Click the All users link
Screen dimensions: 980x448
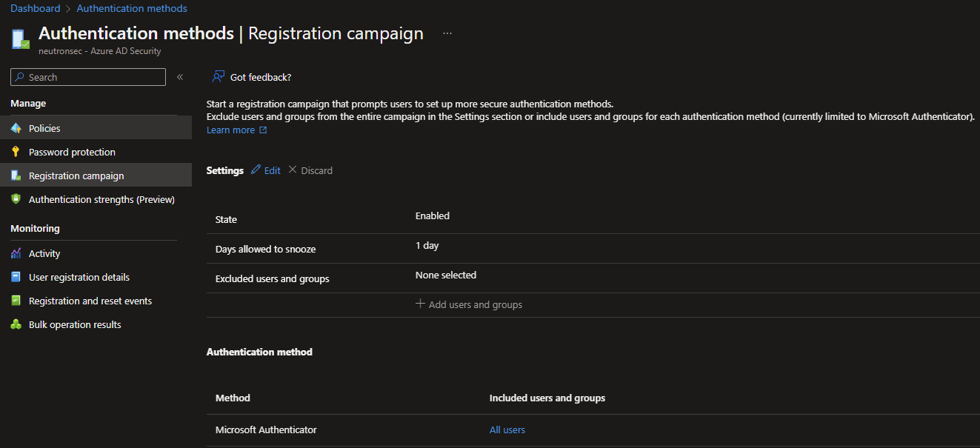[507, 429]
